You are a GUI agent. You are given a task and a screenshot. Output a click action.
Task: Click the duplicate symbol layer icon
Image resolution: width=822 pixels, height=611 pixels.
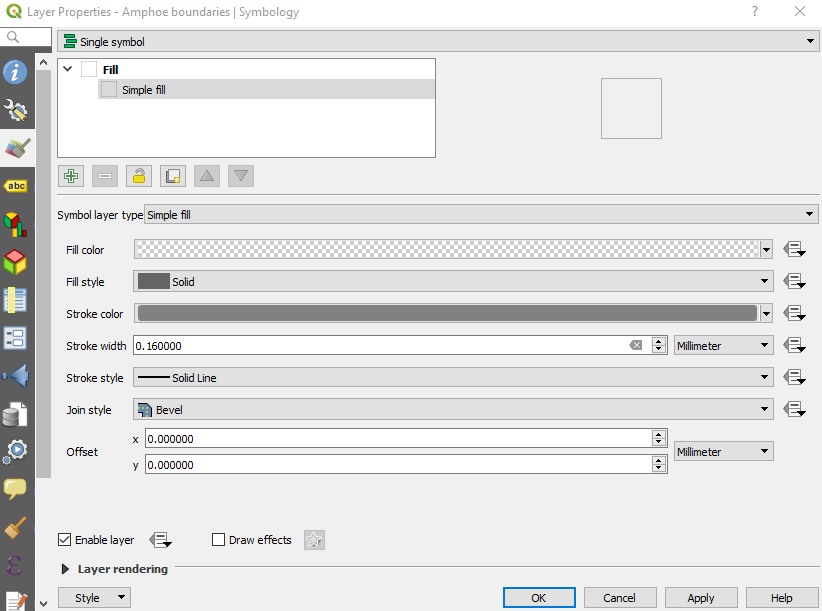[x=173, y=176]
